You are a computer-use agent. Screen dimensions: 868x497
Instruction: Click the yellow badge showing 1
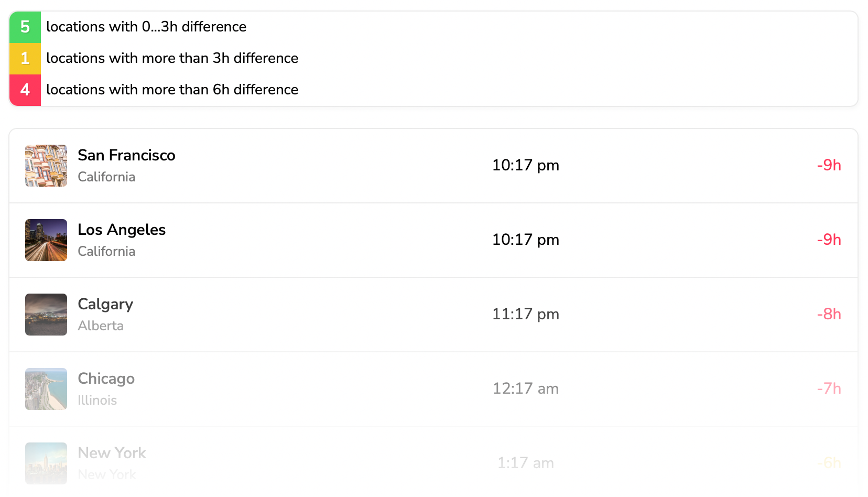(x=25, y=58)
